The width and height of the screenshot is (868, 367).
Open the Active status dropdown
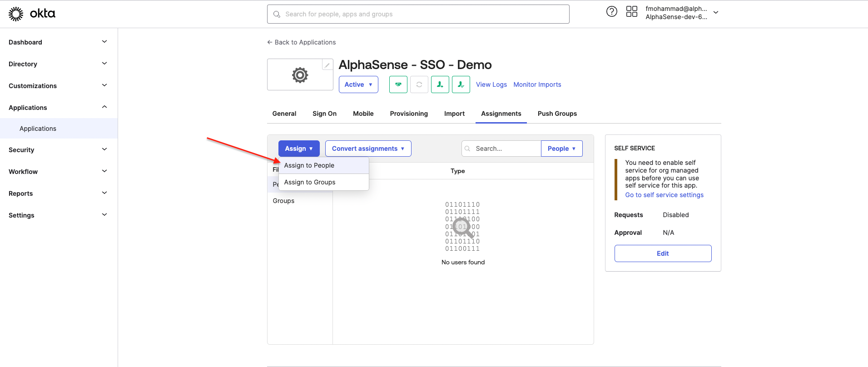pyautogui.click(x=358, y=84)
